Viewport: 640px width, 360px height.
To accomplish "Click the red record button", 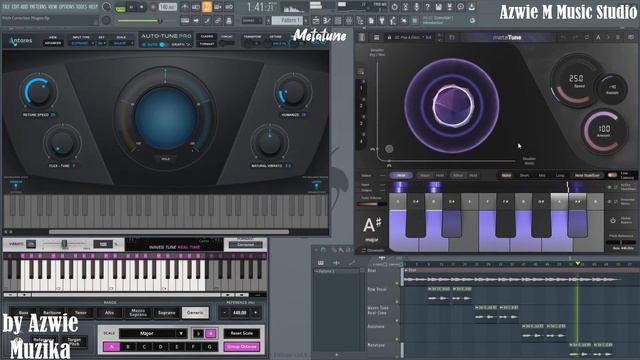I will click(x=153, y=7).
